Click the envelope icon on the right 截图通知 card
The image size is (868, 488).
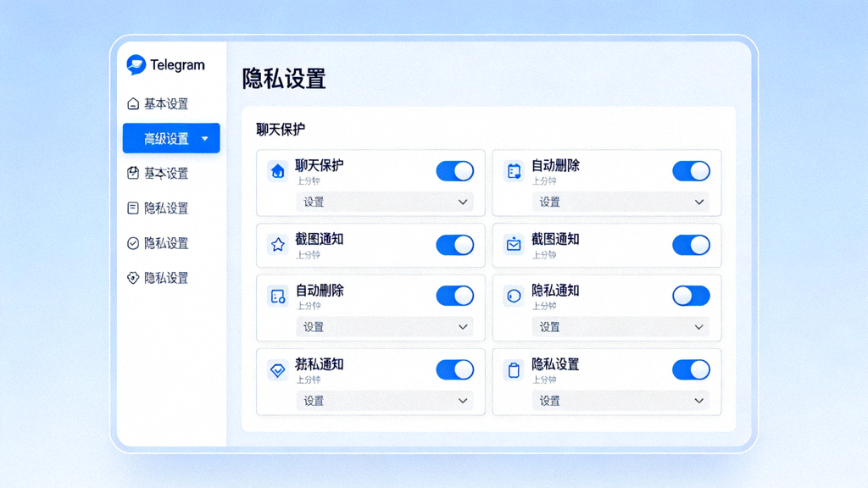tap(513, 246)
